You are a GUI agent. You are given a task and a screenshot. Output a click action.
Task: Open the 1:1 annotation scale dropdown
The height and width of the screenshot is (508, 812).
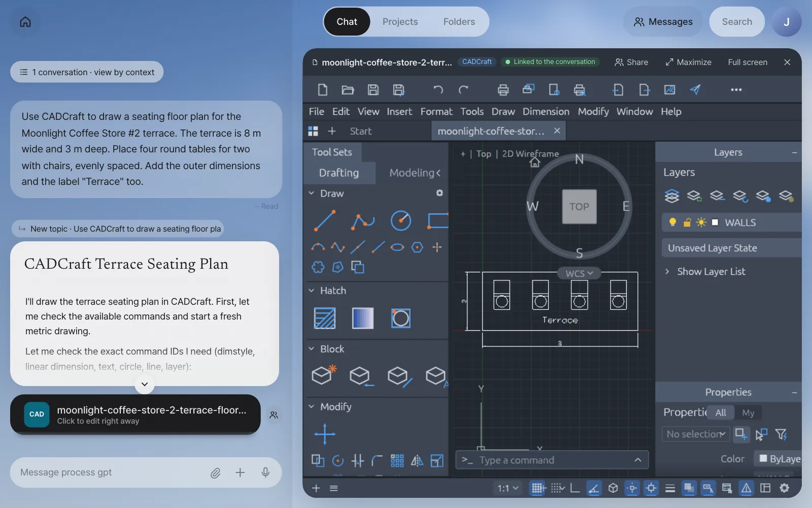[508, 488]
